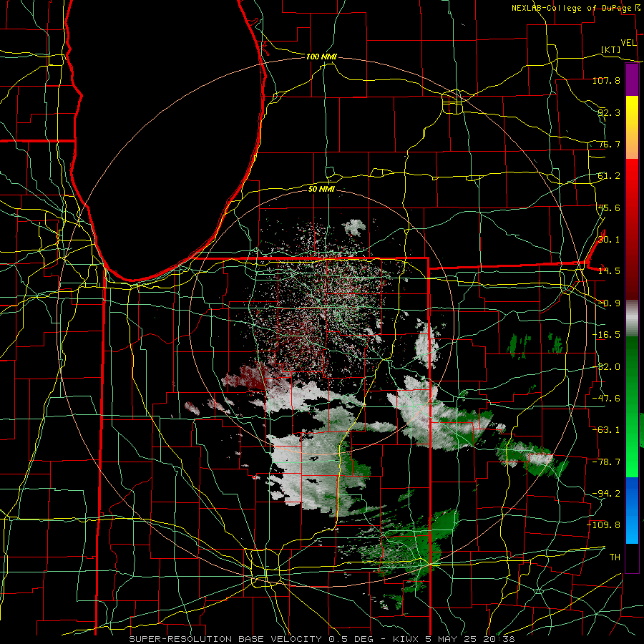
Task: Click the NEXLAB-College of DuPage label
Action: [x=571, y=8]
